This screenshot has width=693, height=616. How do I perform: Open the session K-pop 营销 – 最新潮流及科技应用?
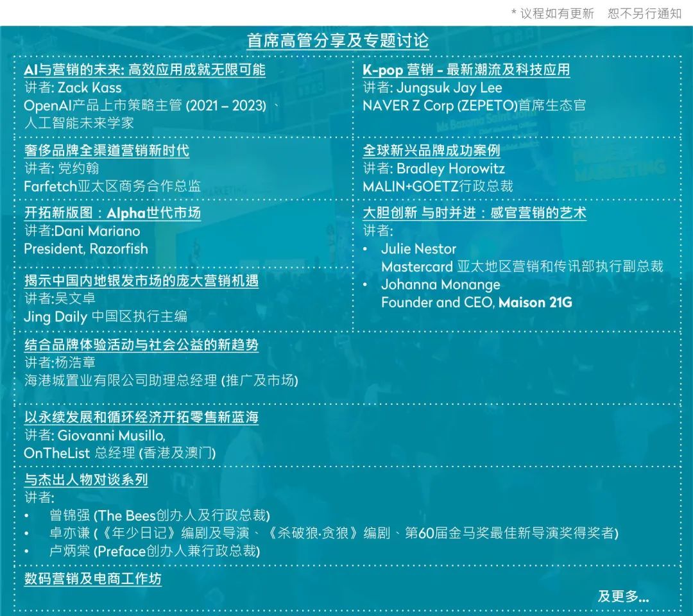(466, 69)
